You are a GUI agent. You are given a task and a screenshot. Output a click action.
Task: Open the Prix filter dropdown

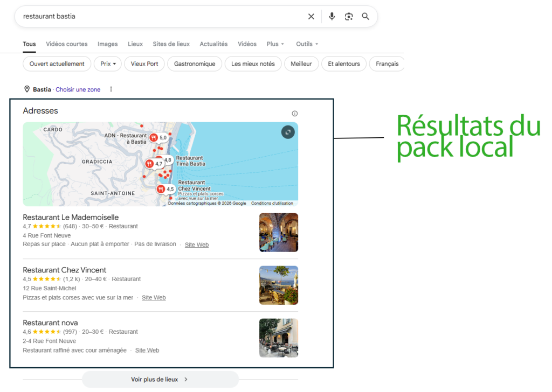[108, 64]
